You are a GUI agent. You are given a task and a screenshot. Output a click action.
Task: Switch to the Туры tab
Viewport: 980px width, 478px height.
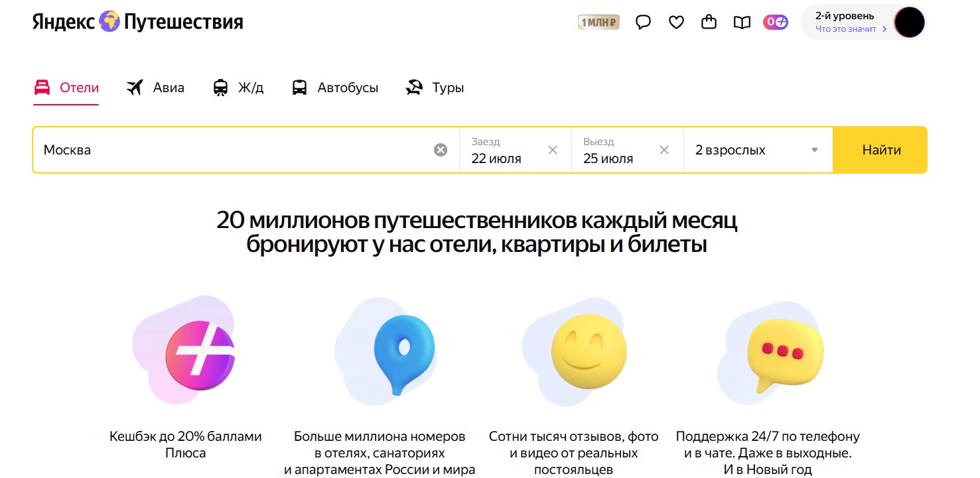tap(435, 88)
